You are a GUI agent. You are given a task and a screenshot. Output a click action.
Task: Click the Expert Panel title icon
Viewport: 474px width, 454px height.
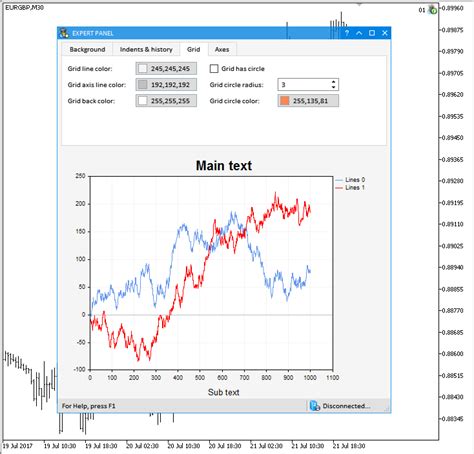click(64, 33)
